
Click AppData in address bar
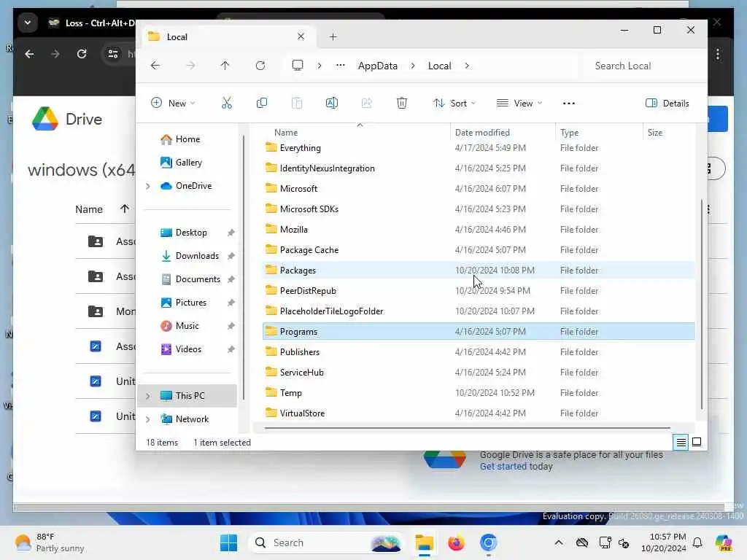point(378,66)
